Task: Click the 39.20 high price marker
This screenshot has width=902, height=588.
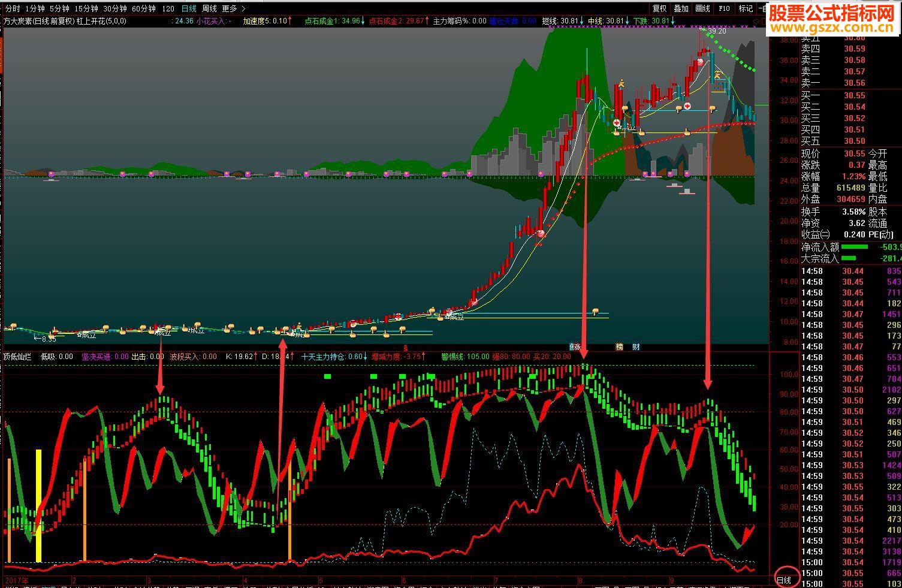Action: pos(717,31)
